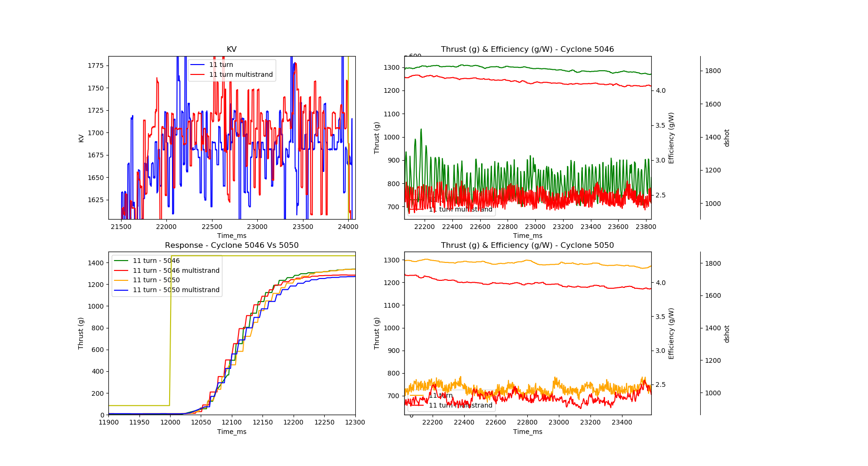Click the "23800" x-axis tick in Cyclone 5046 plot
868x466 pixels.
point(646,227)
